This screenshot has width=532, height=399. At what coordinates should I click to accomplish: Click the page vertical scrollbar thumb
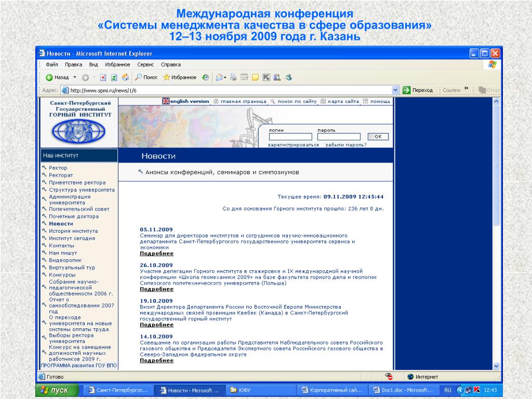tap(496, 165)
